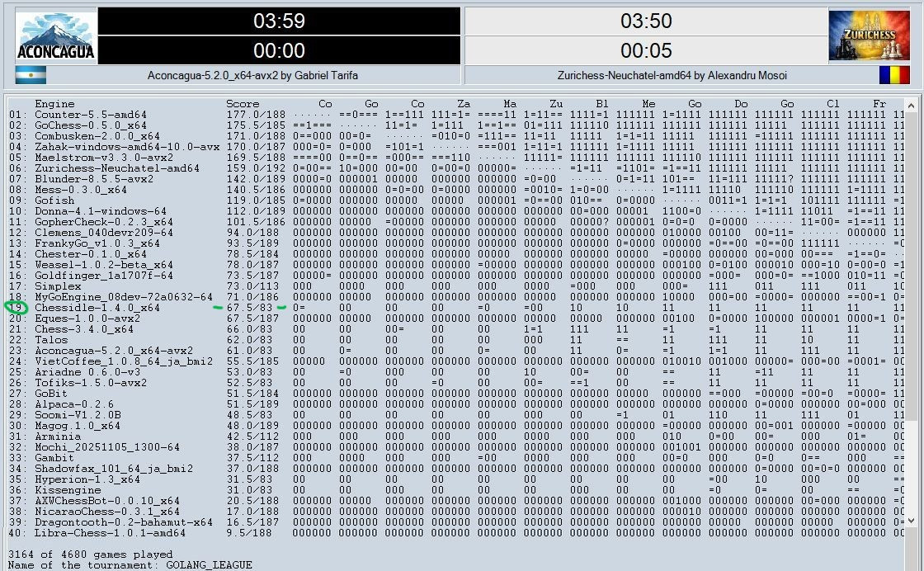Image resolution: width=924 pixels, height=571 pixels.
Task: Click Maelstrom-v3.3.0-avx2 in the list
Action: (104, 158)
